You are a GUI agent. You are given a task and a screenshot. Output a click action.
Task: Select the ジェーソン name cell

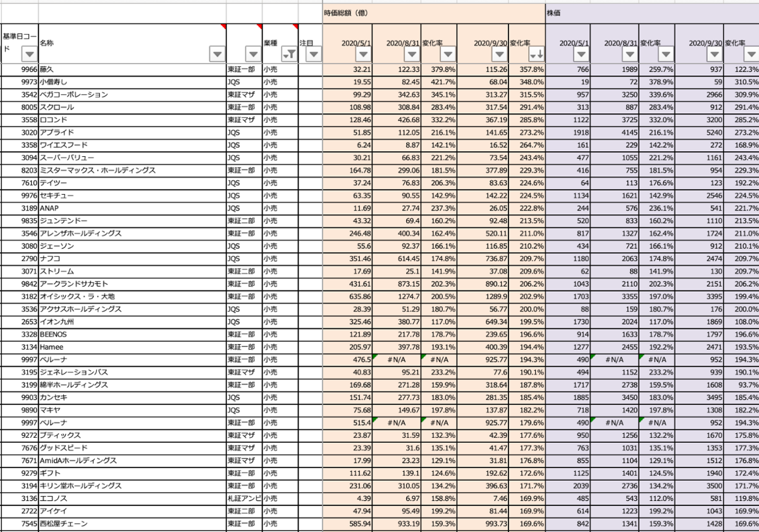tap(132, 247)
